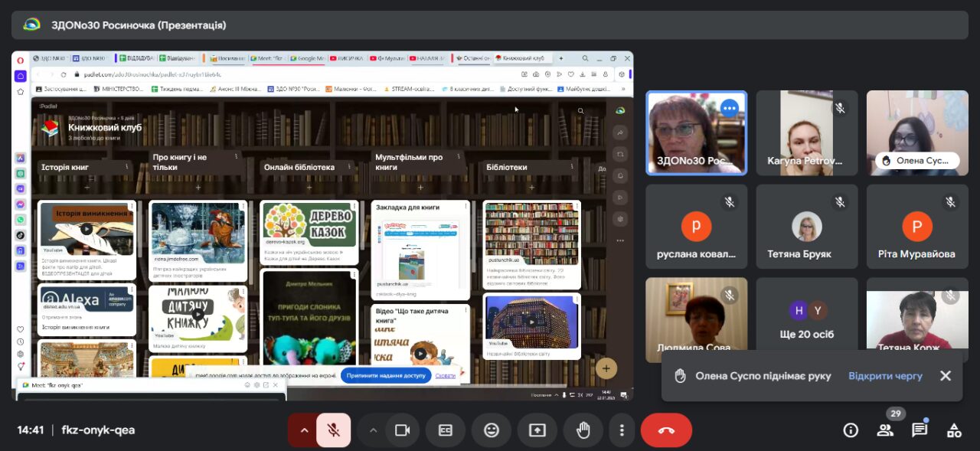Open Opera sidebar WhatsApp icon
This screenshot has height=451, width=980.
(x=21, y=220)
